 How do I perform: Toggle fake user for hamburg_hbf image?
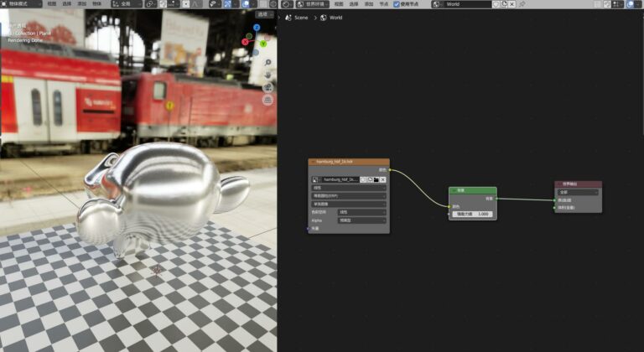363,179
